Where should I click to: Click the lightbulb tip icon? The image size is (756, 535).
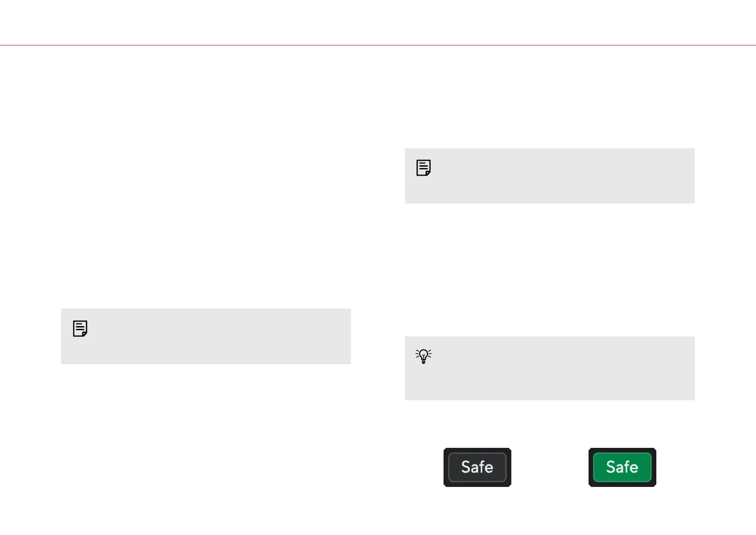coord(423,356)
